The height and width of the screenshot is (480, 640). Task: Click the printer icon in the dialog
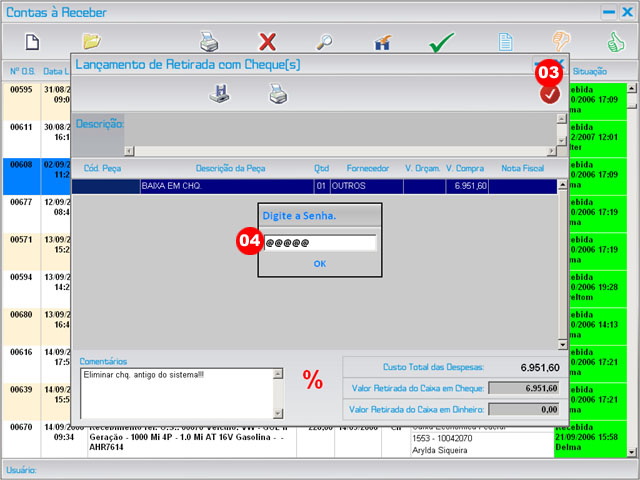pos(277,93)
